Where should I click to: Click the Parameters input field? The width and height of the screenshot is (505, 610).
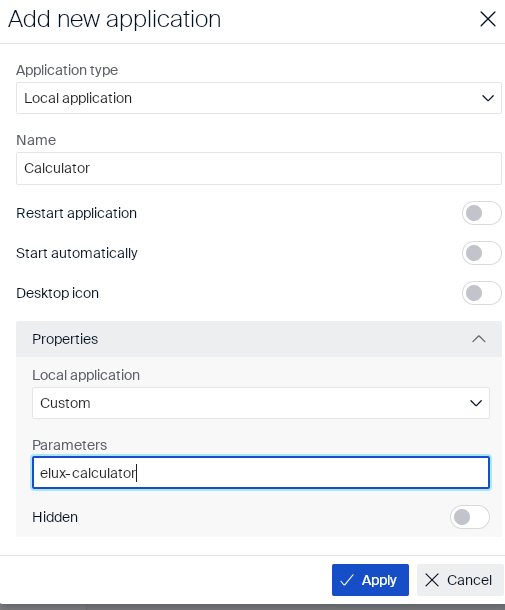coord(261,473)
